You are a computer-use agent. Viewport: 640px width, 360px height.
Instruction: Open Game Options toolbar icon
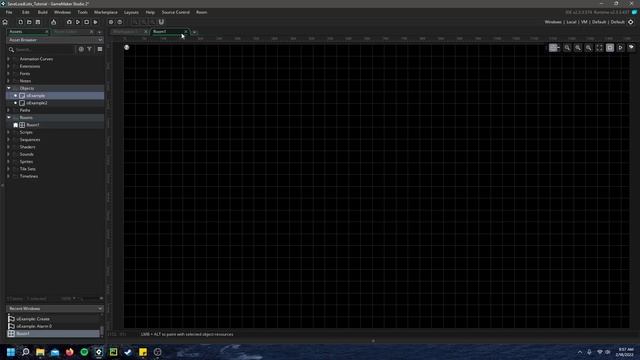111,22
